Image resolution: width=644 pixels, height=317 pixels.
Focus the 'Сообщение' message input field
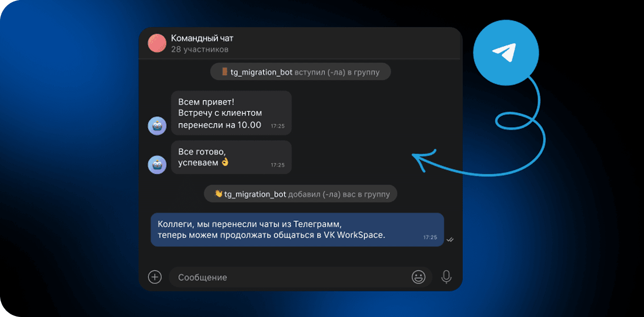click(300, 277)
